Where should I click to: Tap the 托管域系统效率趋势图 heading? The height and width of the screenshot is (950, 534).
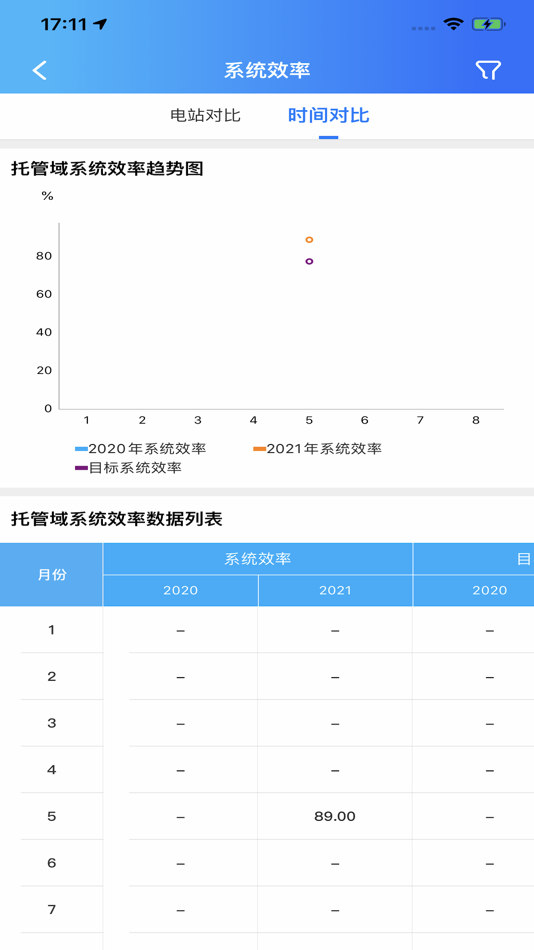(107, 169)
